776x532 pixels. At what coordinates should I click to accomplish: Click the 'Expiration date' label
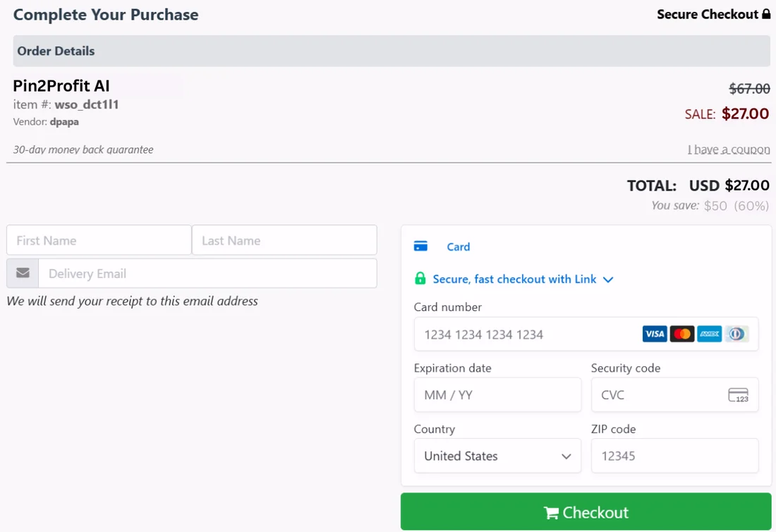(452, 368)
